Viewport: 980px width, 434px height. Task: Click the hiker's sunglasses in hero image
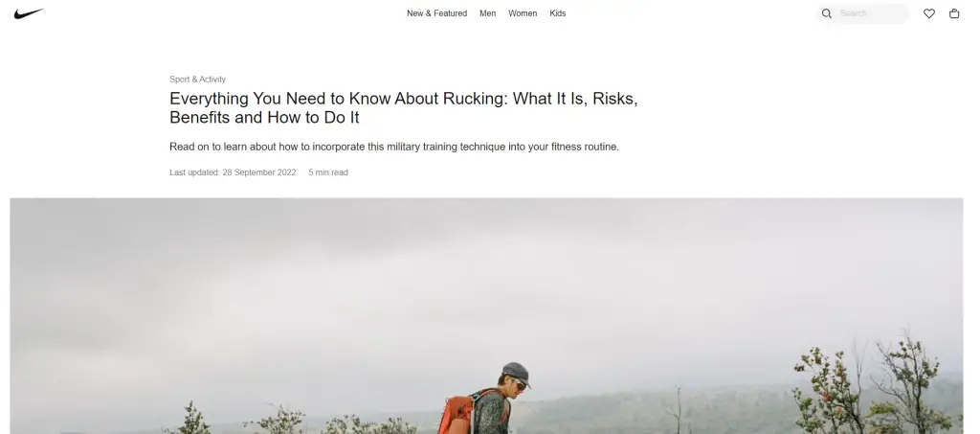click(x=519, y=386)
